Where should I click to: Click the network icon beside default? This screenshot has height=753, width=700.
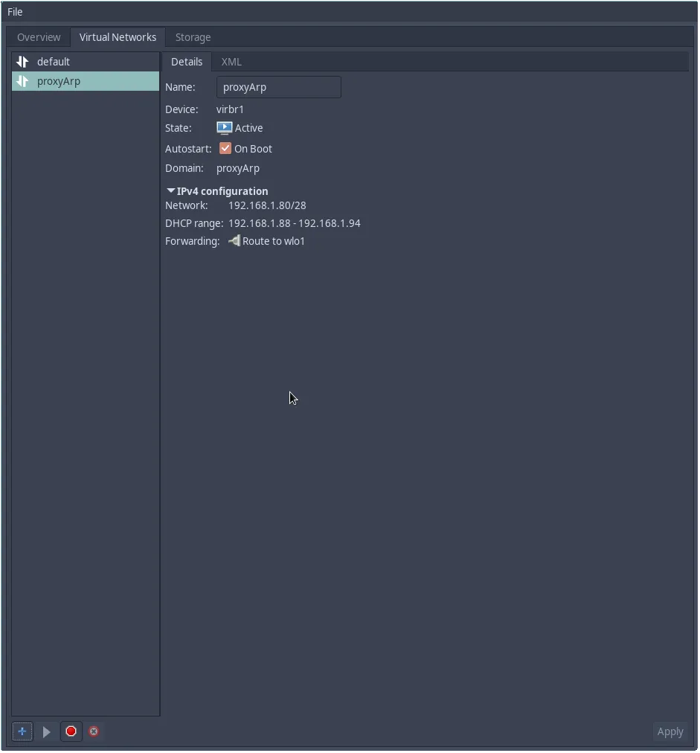pos(22,62)
